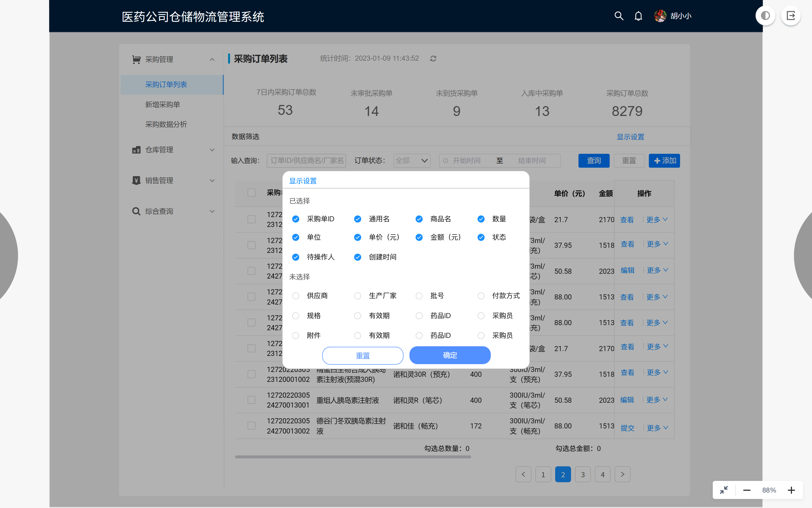Click the zoom in plus icon
This screenshot has width=812, height=508.
pos(791,490)
